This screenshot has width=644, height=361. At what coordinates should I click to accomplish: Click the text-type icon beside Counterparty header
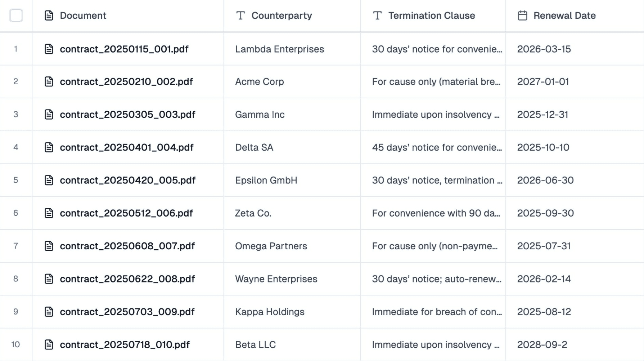(240, 15)
